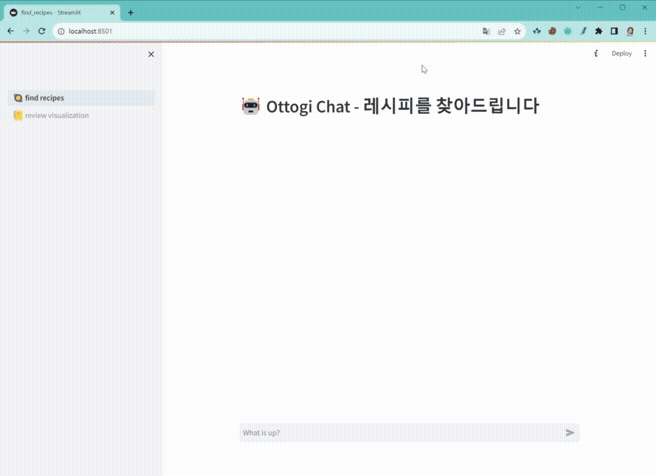Open a new browser tab
The width and height of the screenshot is (656, 476).
[131, 13]
